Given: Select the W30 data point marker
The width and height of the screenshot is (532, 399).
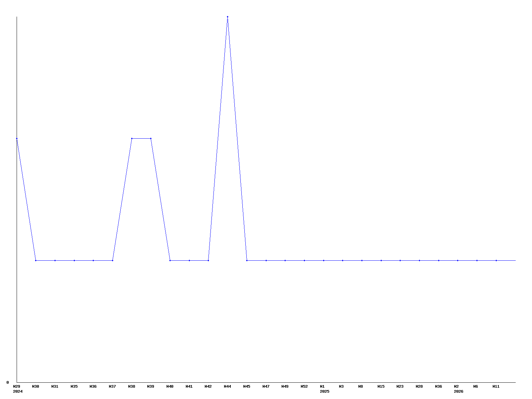Looking at the screenshot, I should coord(36,260).
